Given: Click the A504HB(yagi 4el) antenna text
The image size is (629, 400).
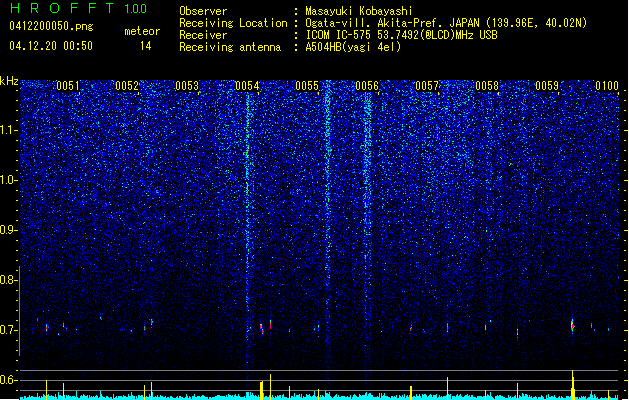Looking at the screenshot, I should (353, 47).
